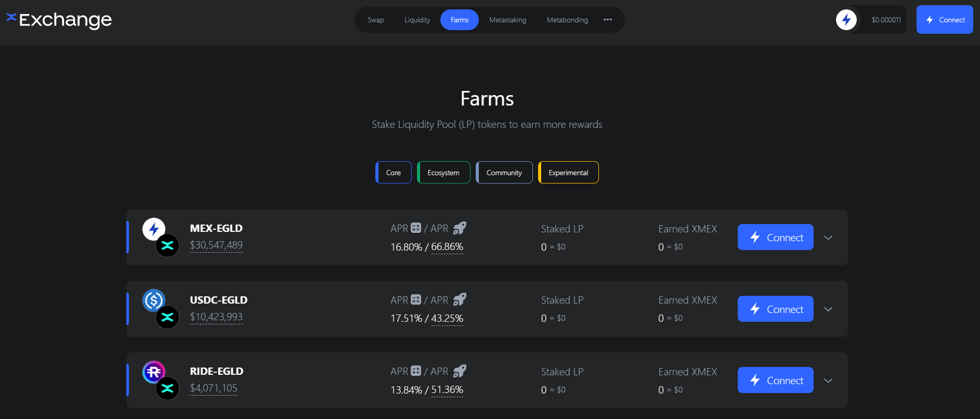Click the 13.84% base APR value

(x=407, y=390)
